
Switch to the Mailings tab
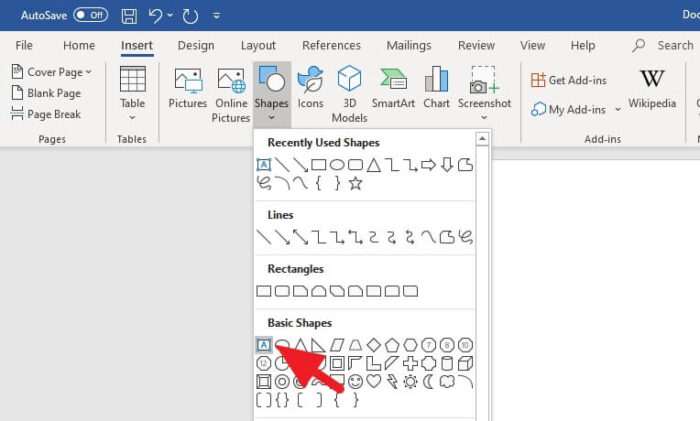point(408,45)
